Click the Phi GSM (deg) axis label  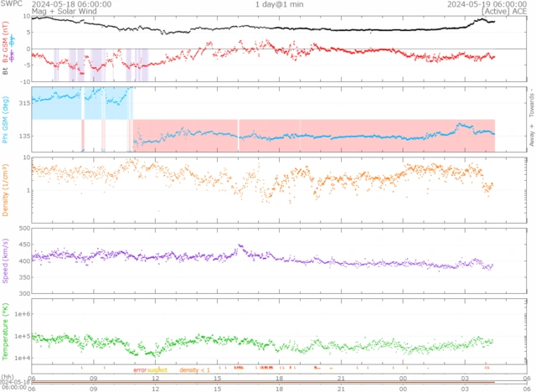pyautogui.click(x=6, y=119)
